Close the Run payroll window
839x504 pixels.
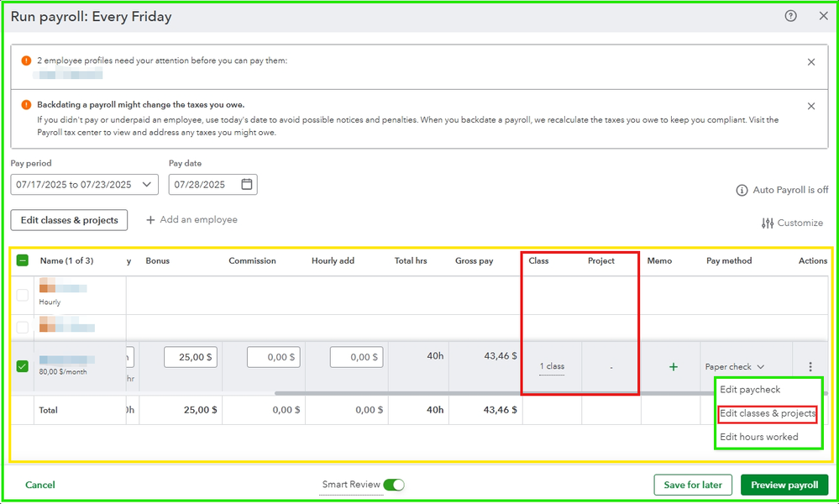[824, 16]
